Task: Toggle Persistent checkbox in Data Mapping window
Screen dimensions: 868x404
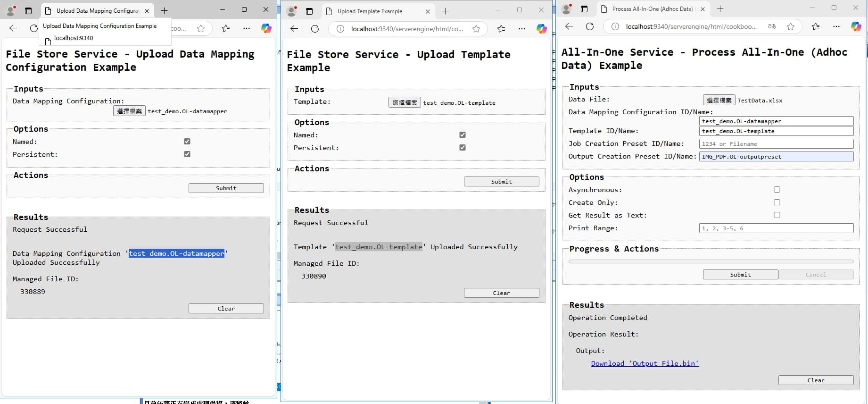Action: coord(187,154)
